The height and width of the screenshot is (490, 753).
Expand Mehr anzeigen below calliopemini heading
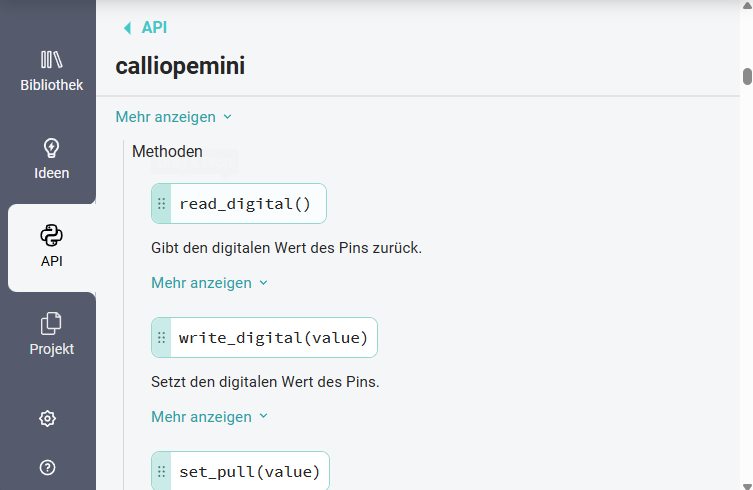pos(173,117)
